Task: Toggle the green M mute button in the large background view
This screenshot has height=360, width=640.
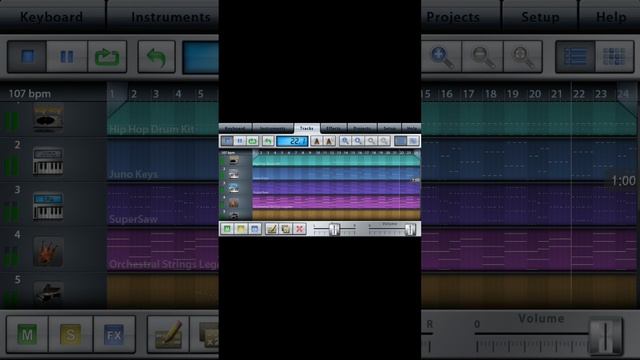Action: (x=27, y=335)
